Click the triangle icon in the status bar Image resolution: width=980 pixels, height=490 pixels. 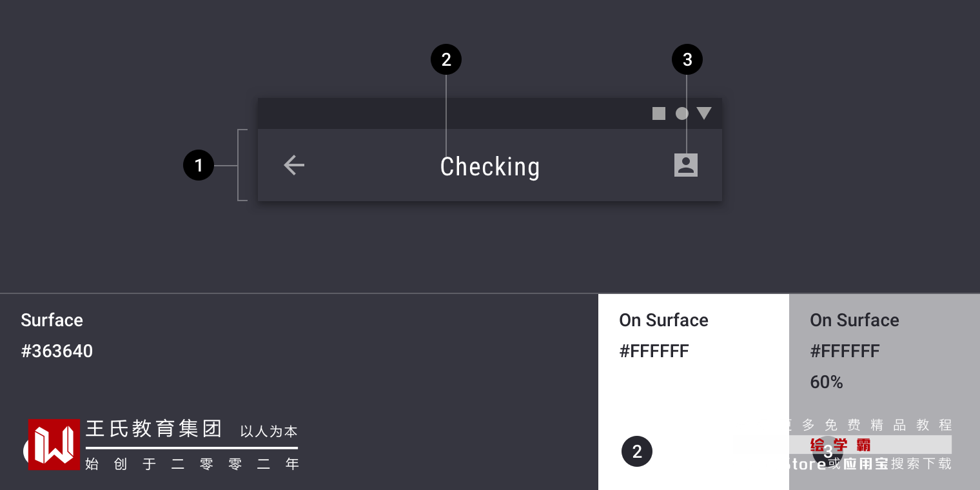704,113
